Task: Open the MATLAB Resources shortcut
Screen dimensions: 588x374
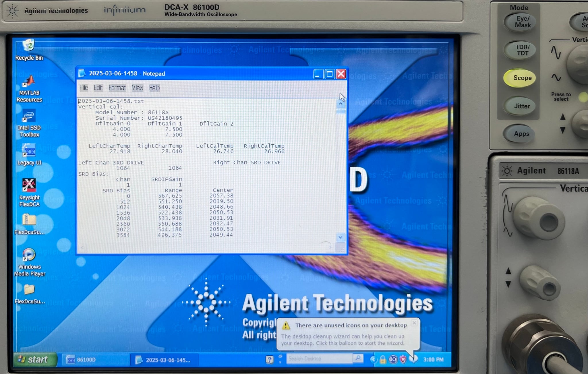Action: pyautogui.click(x=29, y=89)
